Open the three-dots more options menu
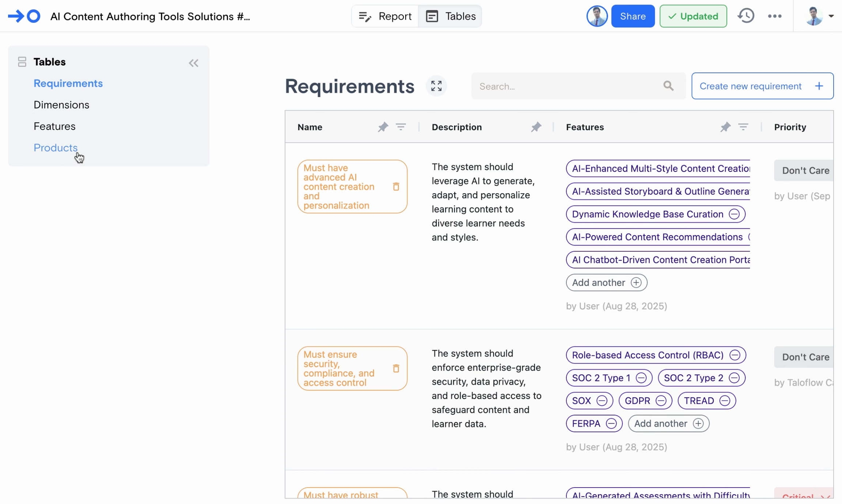The height and width of the screenshot is (504, 842). pyautogui.click(x=774, y=16)
